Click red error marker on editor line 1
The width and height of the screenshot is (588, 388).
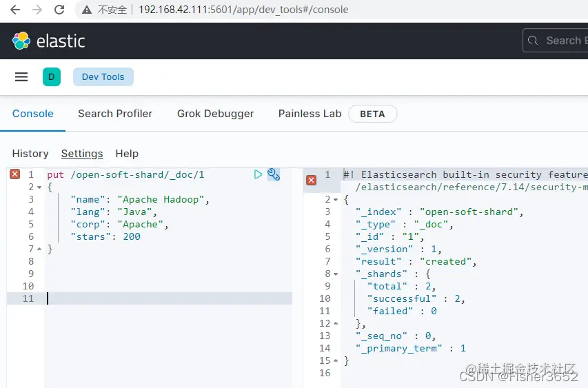pyautogui.click(x=15, y=174)
